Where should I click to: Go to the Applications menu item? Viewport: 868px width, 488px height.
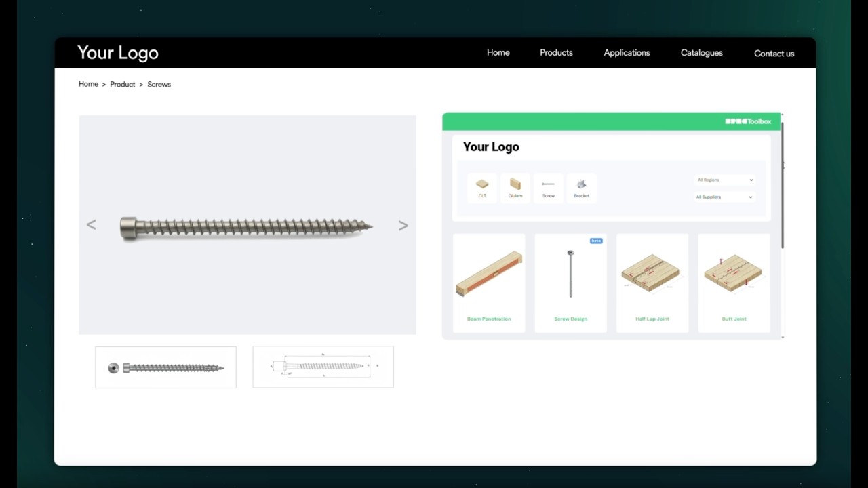point(627,53)
